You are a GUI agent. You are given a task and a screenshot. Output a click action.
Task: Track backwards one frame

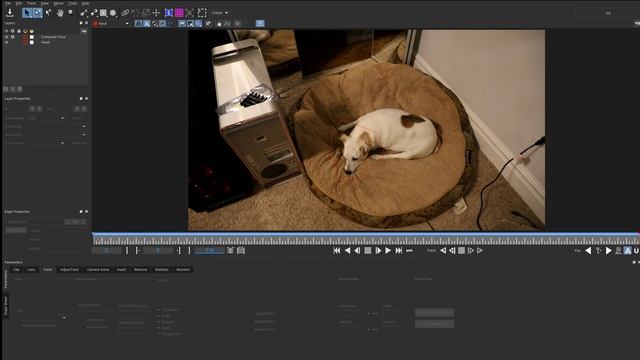452,251
